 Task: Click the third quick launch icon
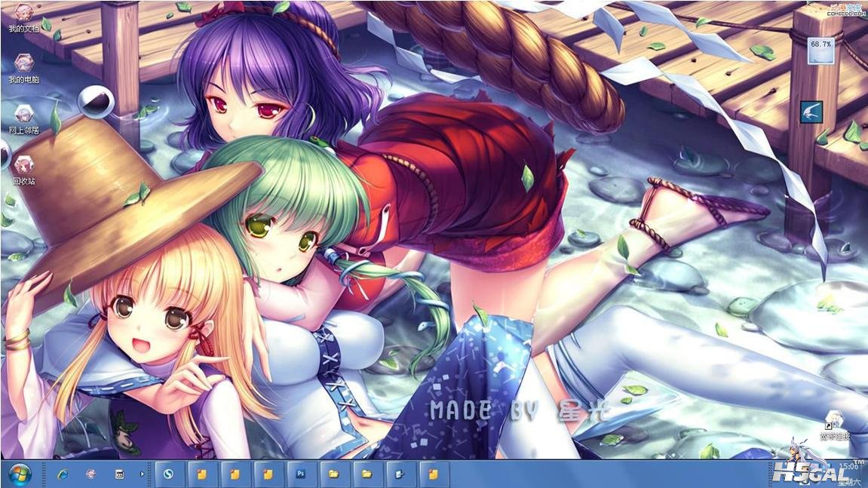coord(119,474)
